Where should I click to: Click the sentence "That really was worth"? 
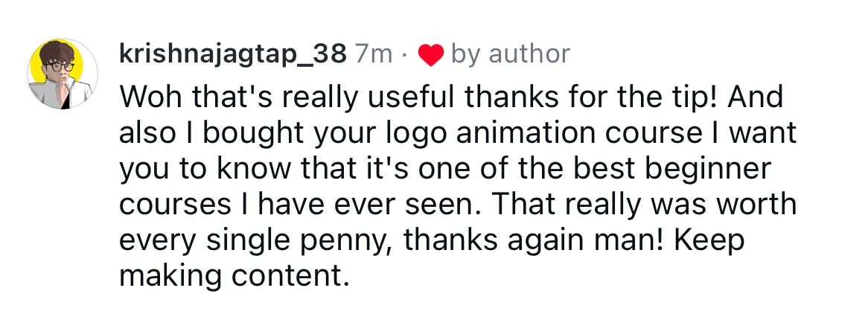(x=643, y=206)
